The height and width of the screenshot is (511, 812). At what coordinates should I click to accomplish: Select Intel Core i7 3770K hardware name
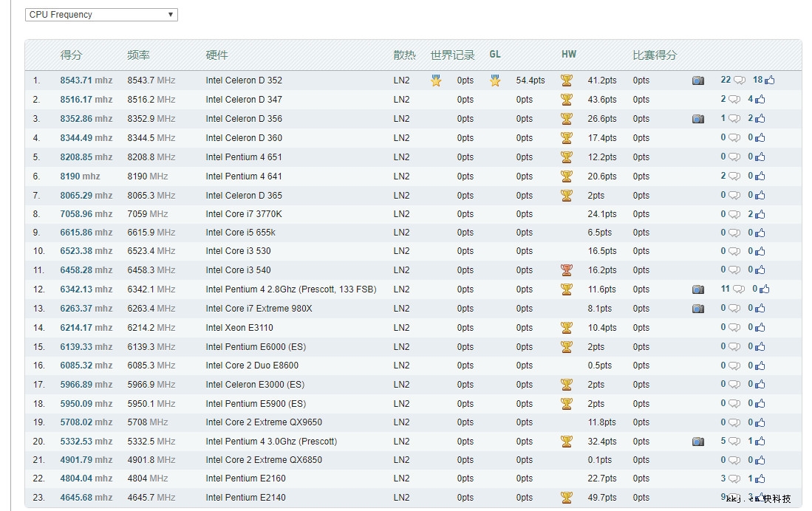(x=243, y=214)
